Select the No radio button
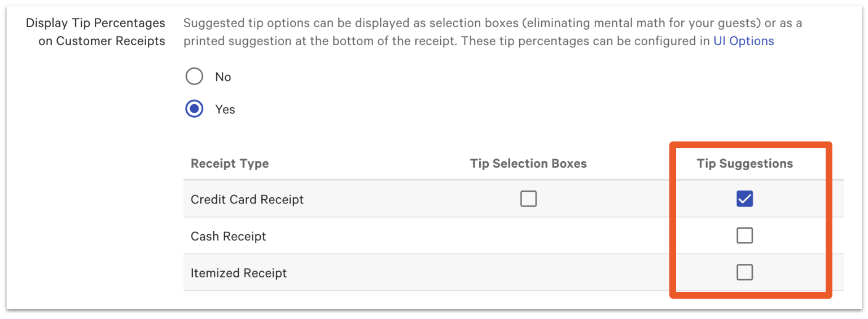 click(194, 77)
